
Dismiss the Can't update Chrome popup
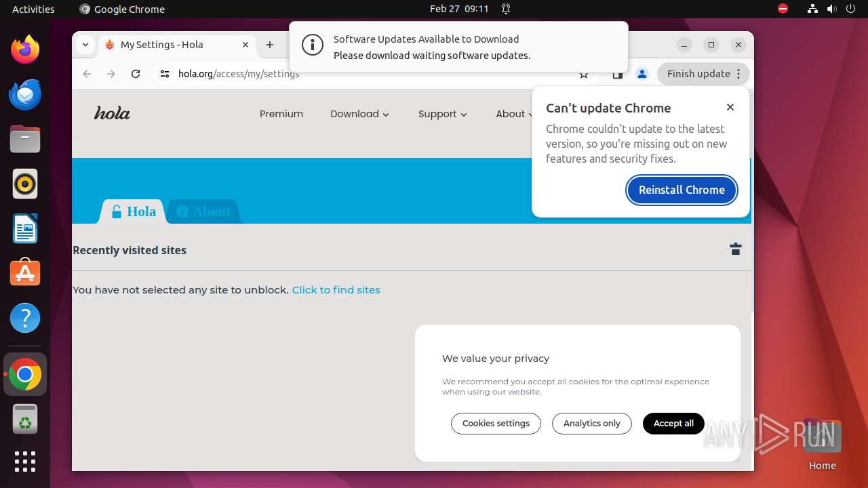click(x=730, y=107)
